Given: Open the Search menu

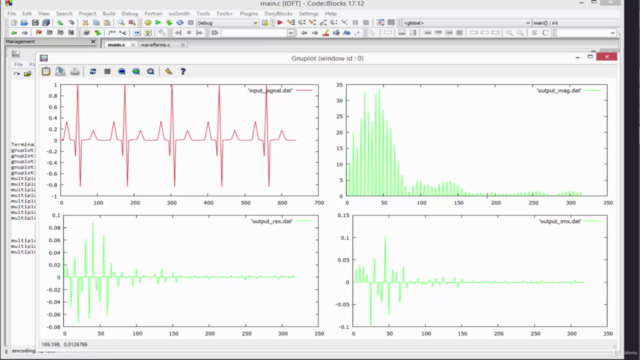Looking at the screenshot, I should click(x=64, y=13).
